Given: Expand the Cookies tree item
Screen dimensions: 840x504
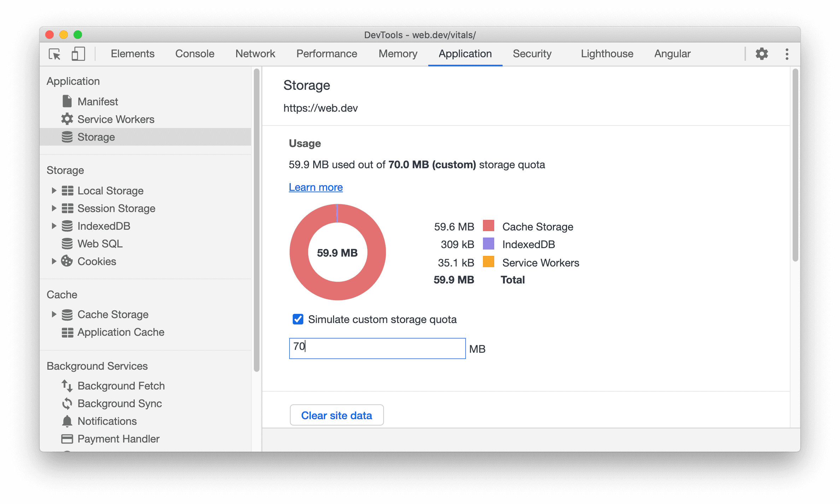Looking at the screenshot, I should tap(53, 261).
